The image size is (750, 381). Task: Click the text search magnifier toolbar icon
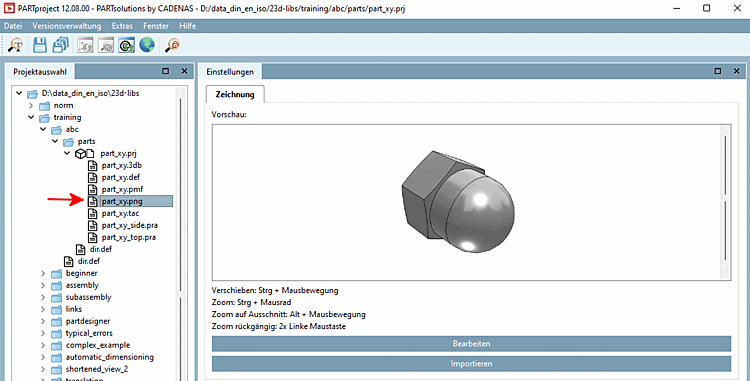pos(16,45)
